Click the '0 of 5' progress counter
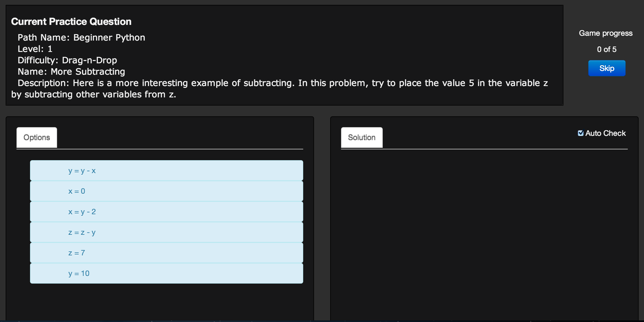The width and height of the screenshot is (644, 322). coord(607,49)
